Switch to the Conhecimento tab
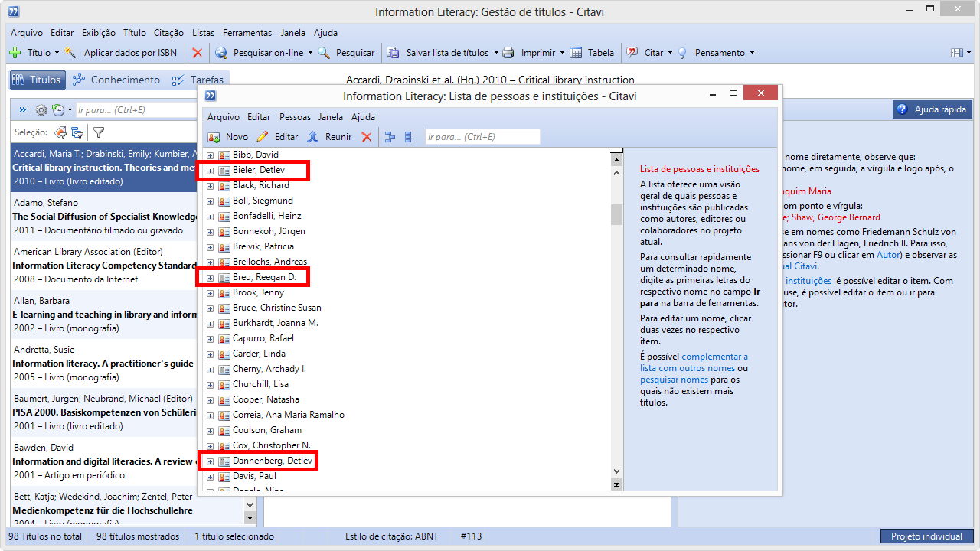This screenshot has width=980, height=551. 116,80
